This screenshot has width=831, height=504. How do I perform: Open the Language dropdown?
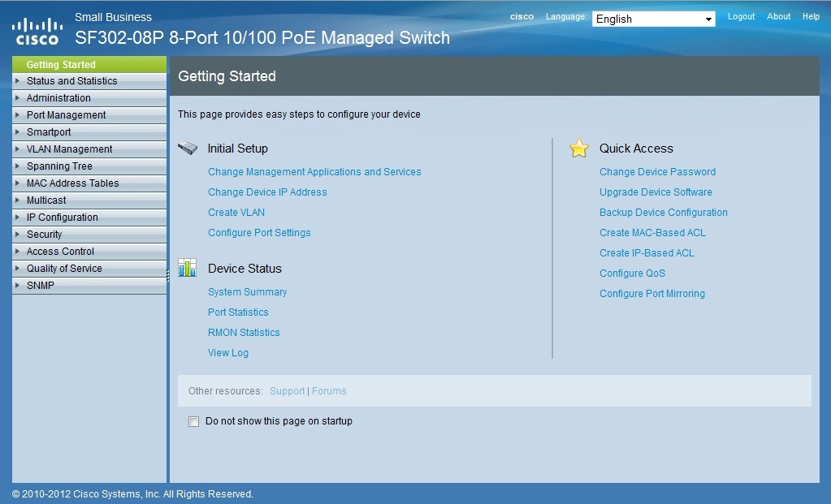[x=654, y=19]
